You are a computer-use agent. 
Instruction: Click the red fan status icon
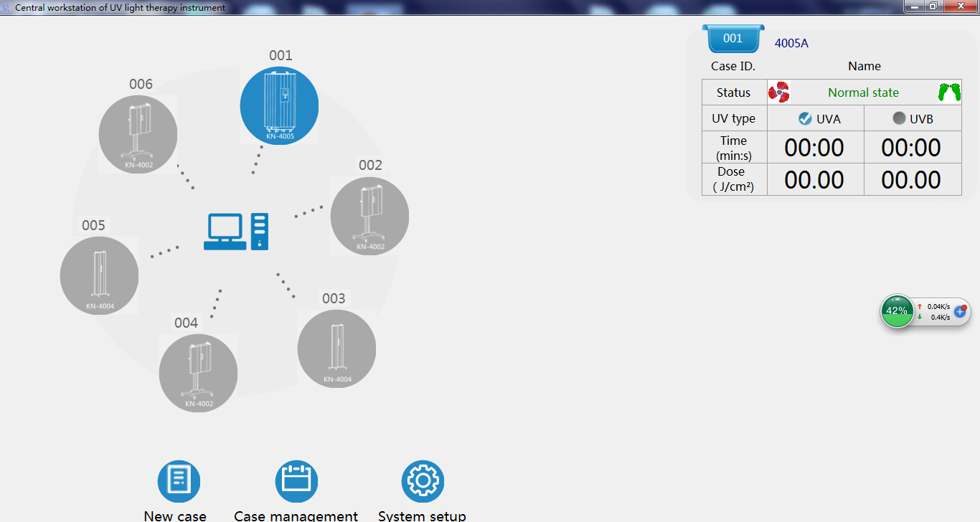pyautogui.click(x=779, y=92)
